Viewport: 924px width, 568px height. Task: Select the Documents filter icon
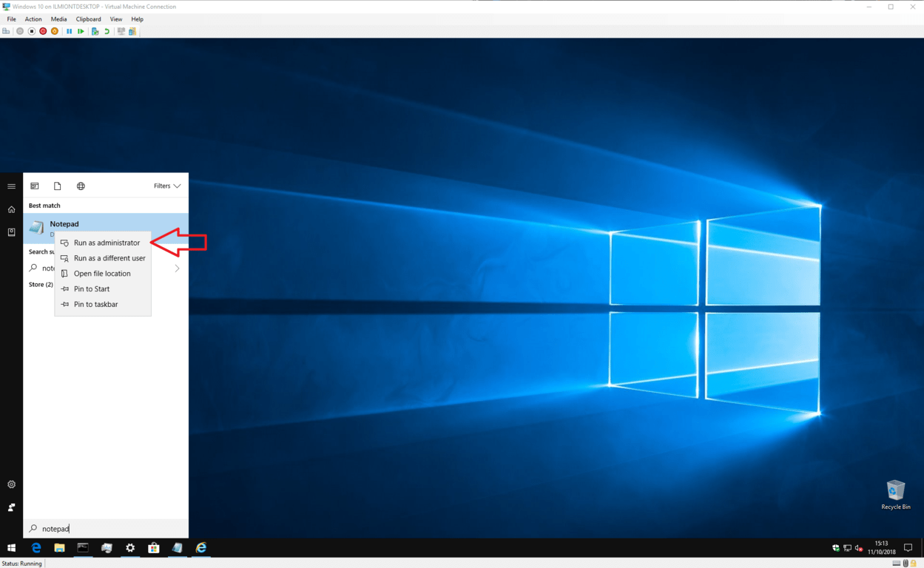tap(58, 186)
